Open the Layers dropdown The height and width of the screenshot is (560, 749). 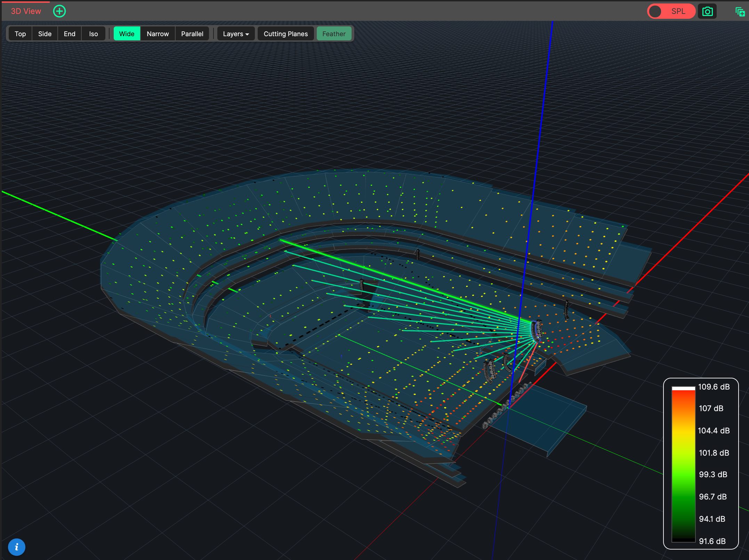[236, 34]
